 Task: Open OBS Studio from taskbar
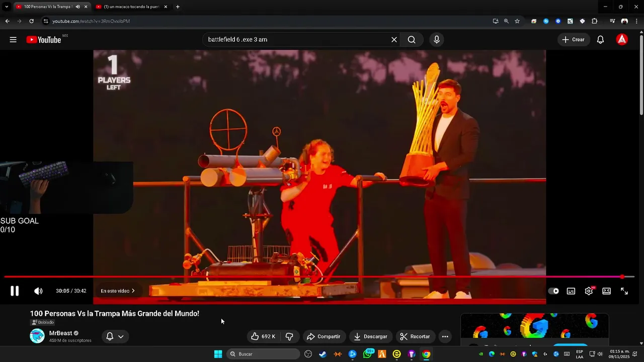click(x=308, y=354)
